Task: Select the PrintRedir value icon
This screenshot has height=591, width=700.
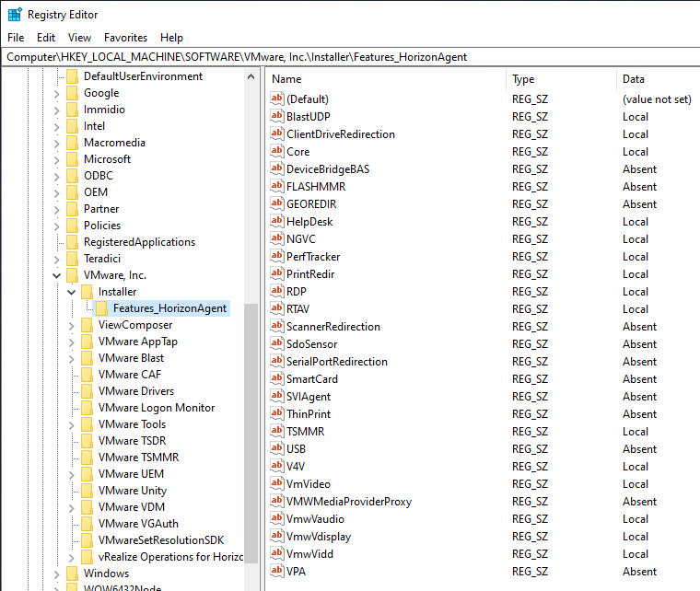Action: (277, 273)
